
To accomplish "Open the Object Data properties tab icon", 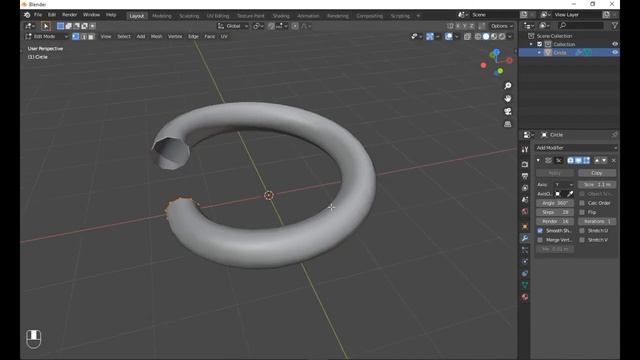I will coord(525,285).
